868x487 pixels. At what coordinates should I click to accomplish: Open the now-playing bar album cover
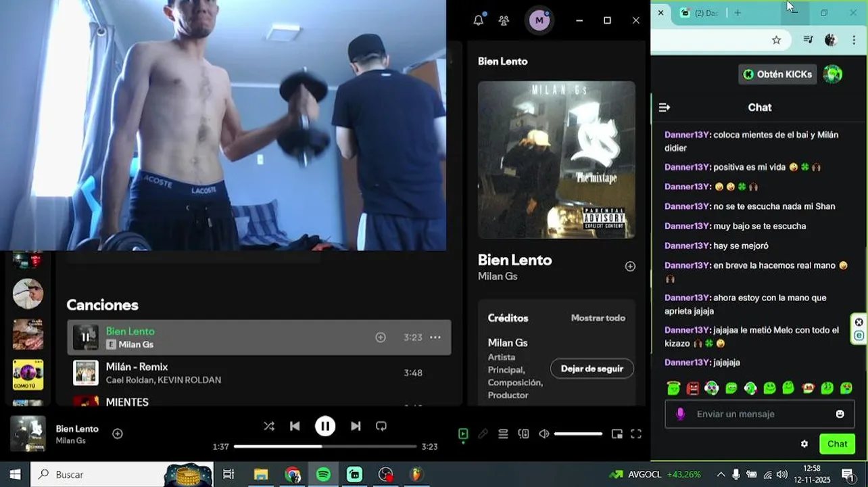click(28, 434)
